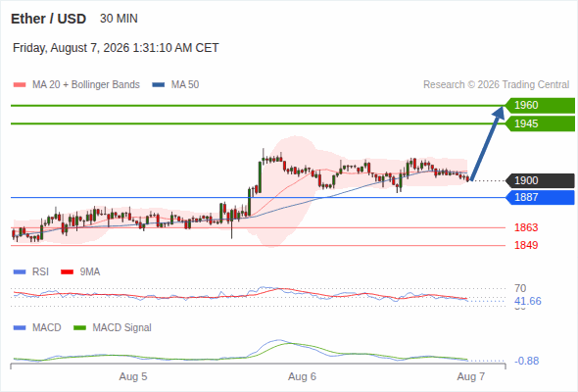The image size is (578, 392).
Task: Click the RSI 70 level label
Action: [x=520, y=288]
